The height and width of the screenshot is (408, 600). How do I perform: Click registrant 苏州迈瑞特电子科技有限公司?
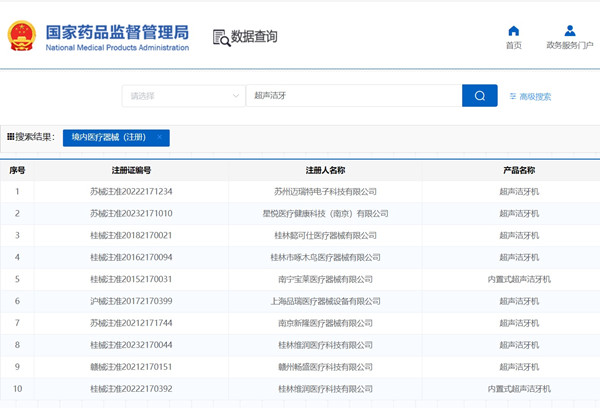[325, 191]
